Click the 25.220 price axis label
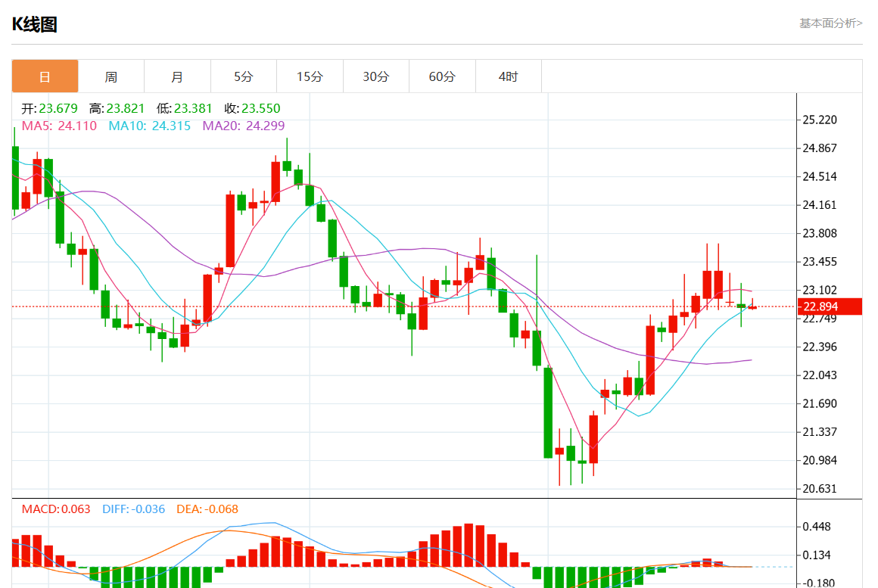The width and height of the screenshot is (878, 588). [x=820, y=120]
